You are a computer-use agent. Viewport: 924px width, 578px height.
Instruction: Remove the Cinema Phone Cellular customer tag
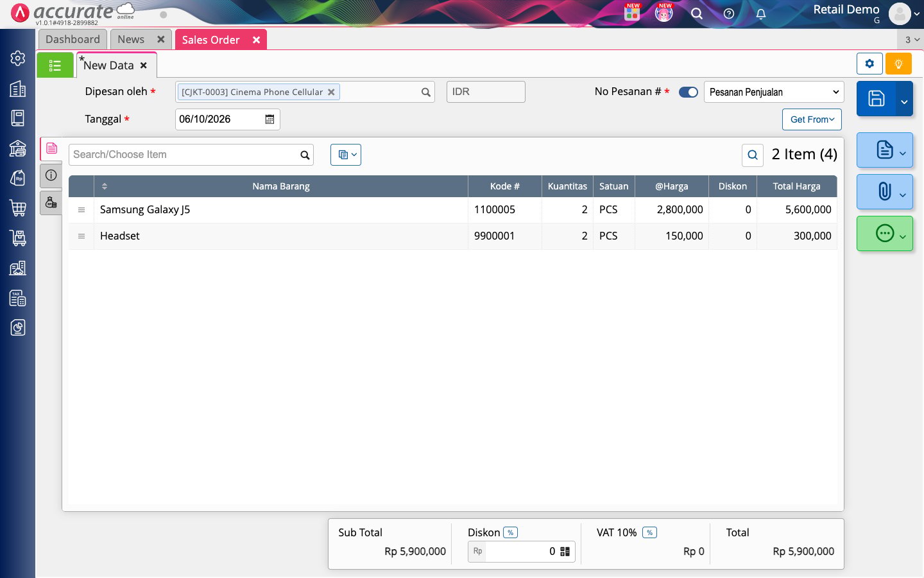[331, 92]
